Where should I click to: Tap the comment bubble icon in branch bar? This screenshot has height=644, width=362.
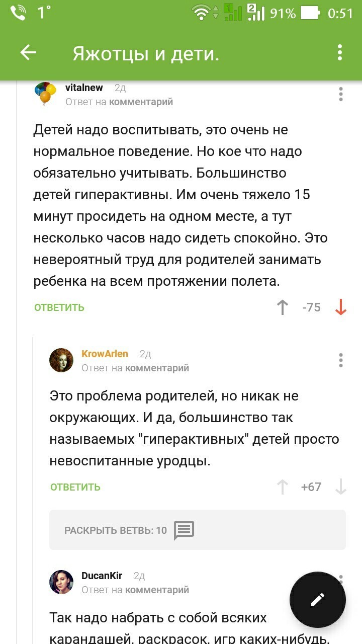point(184,530)
